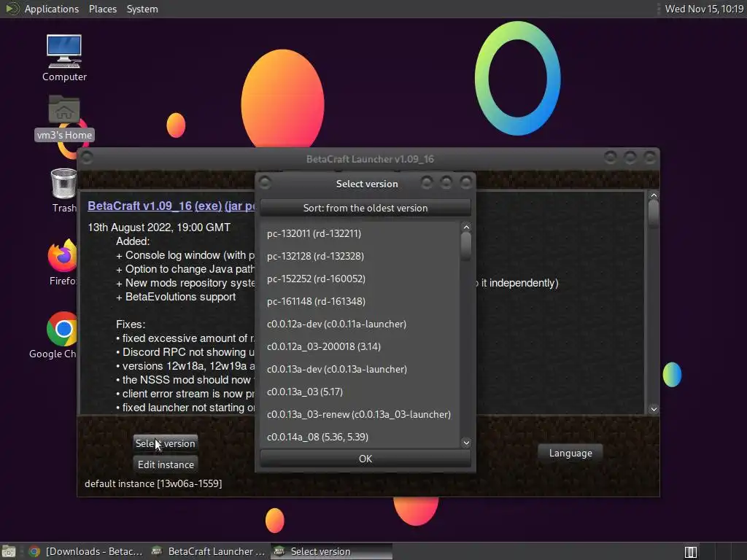Image resolution: width=747 pixels, height=560 pixels.
Task: Confirm selection with the OK button
Action: tap(365, 459)
